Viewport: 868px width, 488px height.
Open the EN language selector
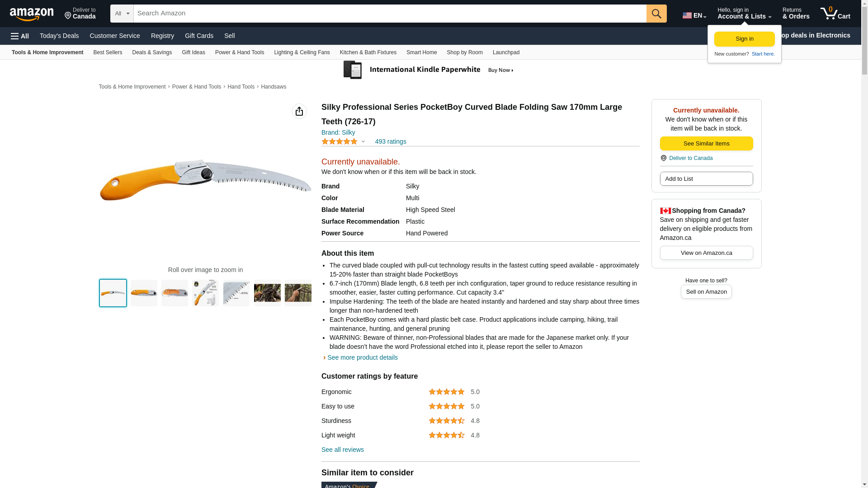coord(694,15)
